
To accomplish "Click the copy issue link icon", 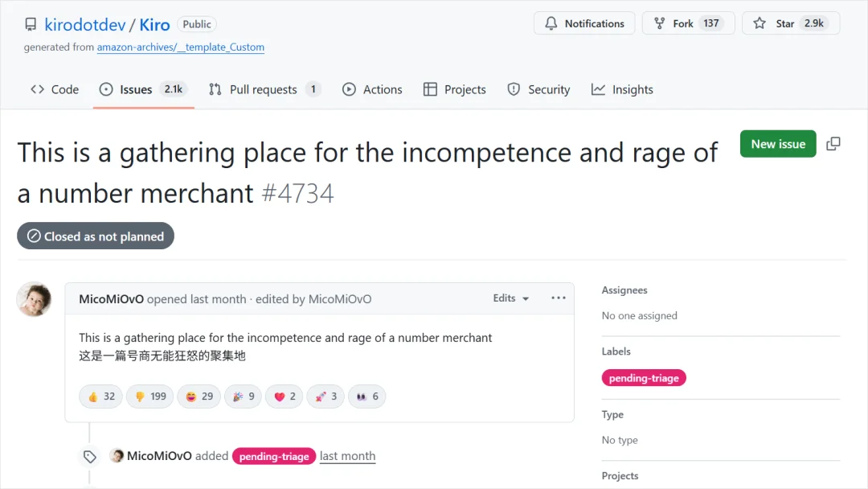I will [x=833, y=144].
